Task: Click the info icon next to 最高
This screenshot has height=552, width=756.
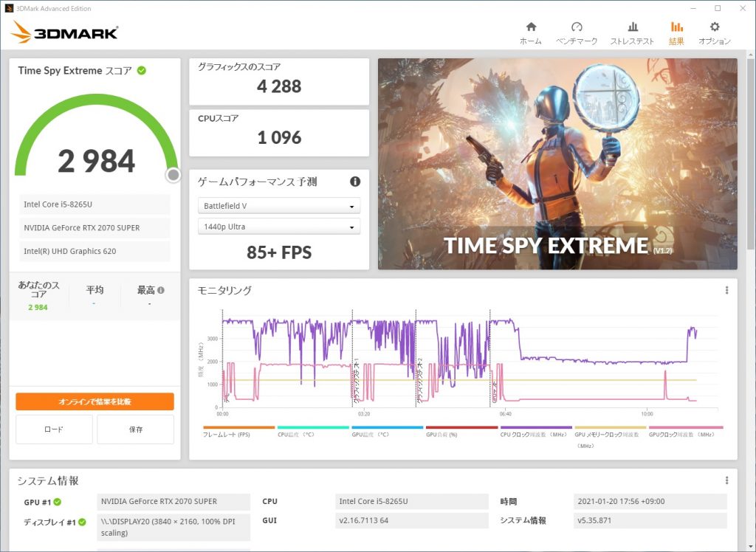Action: coord(161,290)
